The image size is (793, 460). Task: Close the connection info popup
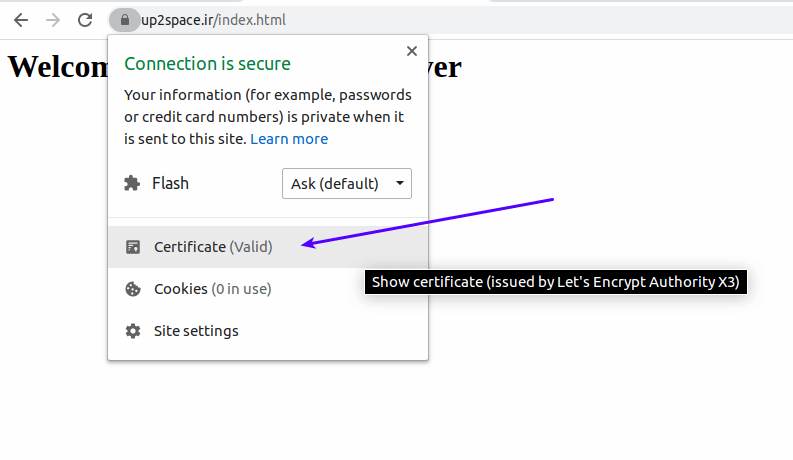412,51
